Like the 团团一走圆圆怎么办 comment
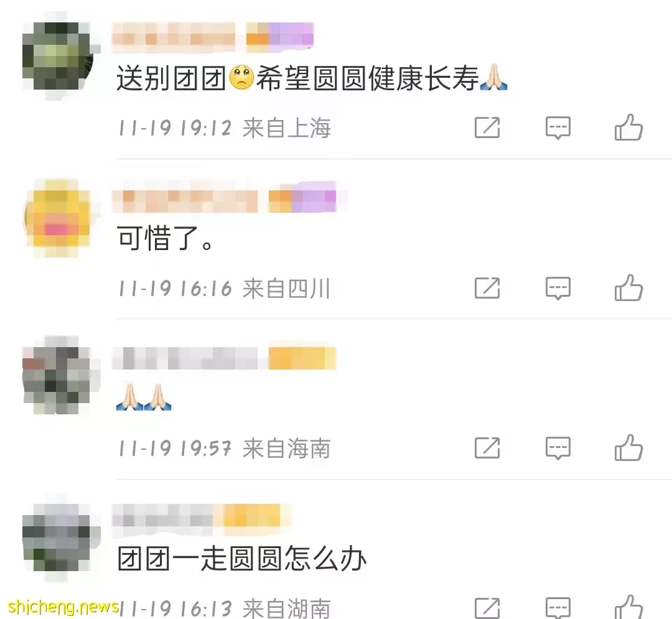672x619 pixels. 628,607
